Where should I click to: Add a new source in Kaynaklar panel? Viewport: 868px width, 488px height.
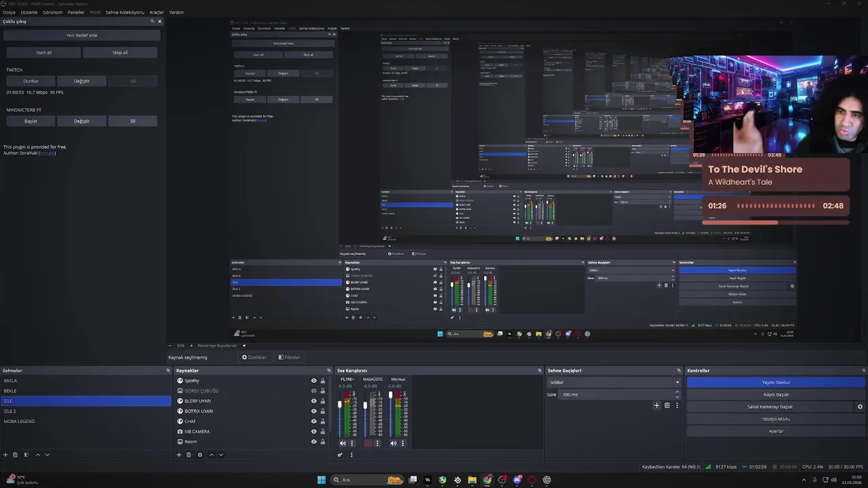click(179, 455)
